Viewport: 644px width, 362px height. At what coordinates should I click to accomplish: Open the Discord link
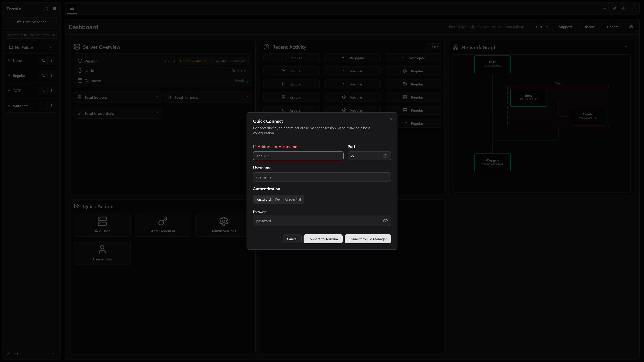(589, 27)
